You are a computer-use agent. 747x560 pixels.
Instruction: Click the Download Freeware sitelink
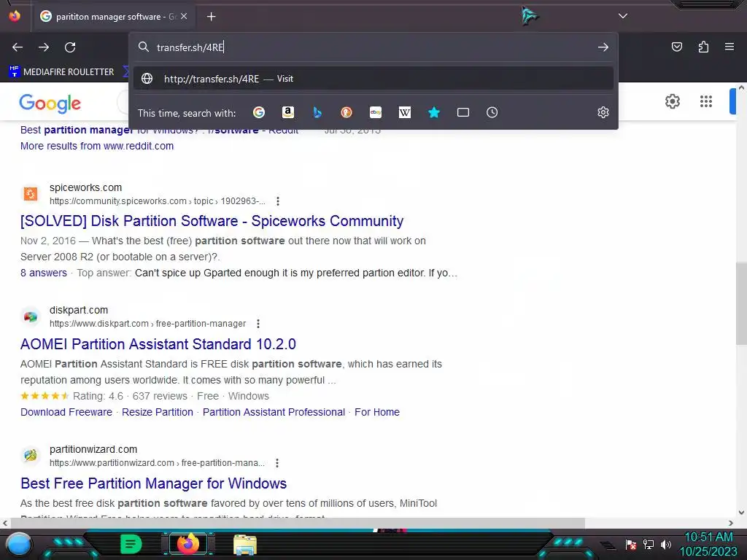click(66, 412)
